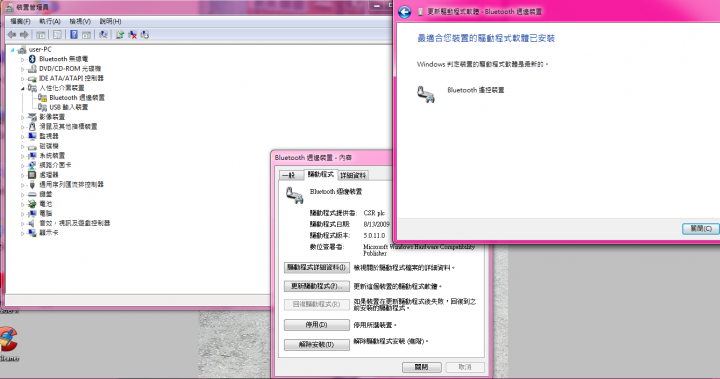Select the network adapter icon next to 網路介面卡

pyautogui.click(x=32, y=165)
